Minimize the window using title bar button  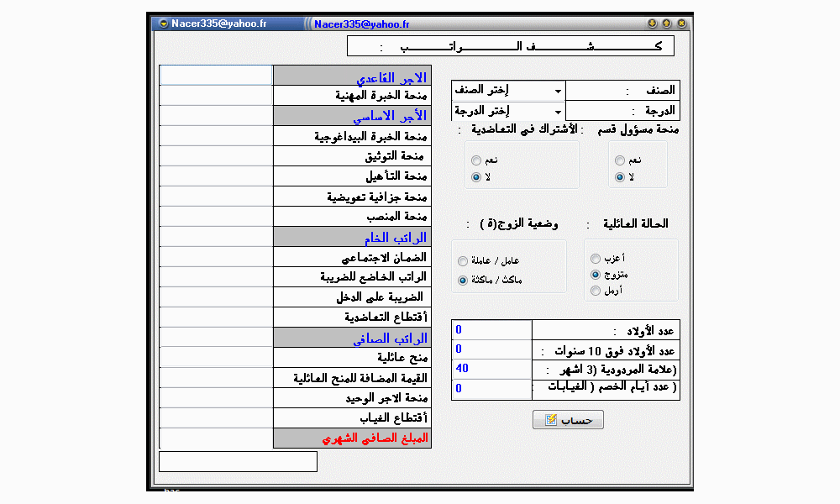652,24
